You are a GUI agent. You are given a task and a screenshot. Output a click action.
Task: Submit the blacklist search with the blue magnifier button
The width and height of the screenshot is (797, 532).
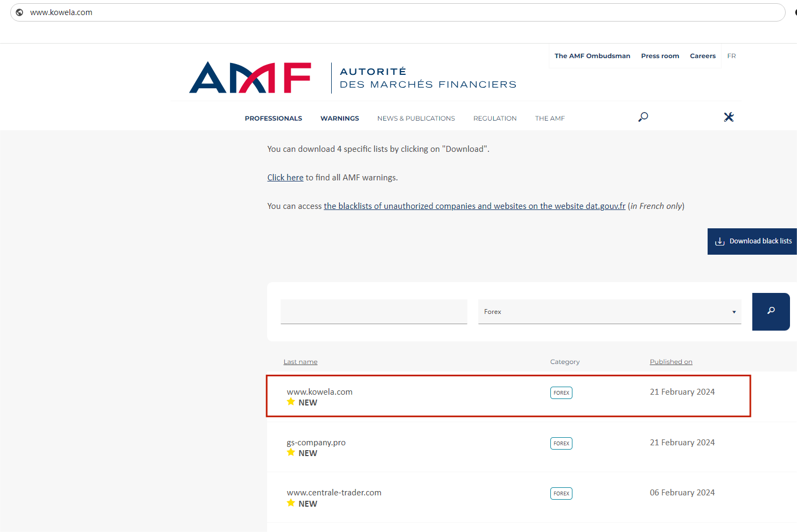point(771,312)
